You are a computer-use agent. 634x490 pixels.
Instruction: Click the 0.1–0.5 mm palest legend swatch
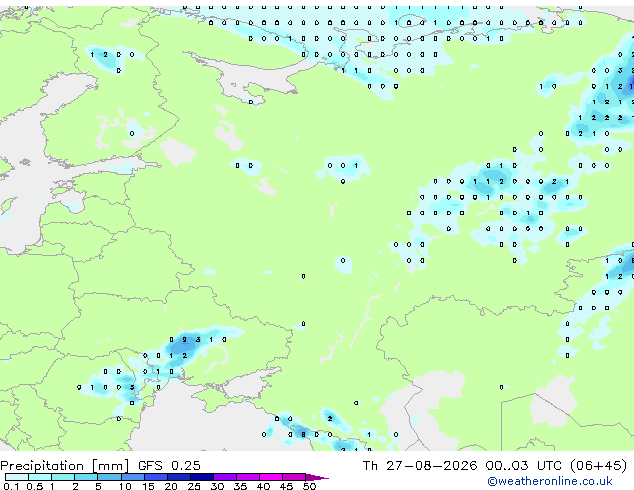(x=17, y=477)
